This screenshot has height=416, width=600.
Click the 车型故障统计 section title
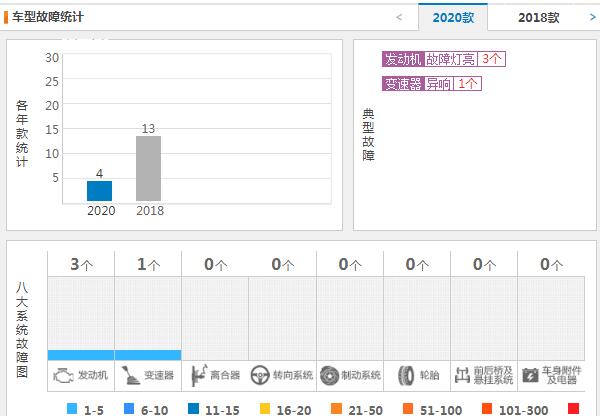coord(48,17)
